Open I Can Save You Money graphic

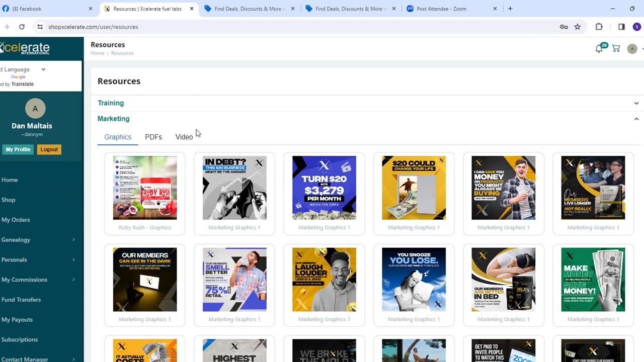coord(503,188)
